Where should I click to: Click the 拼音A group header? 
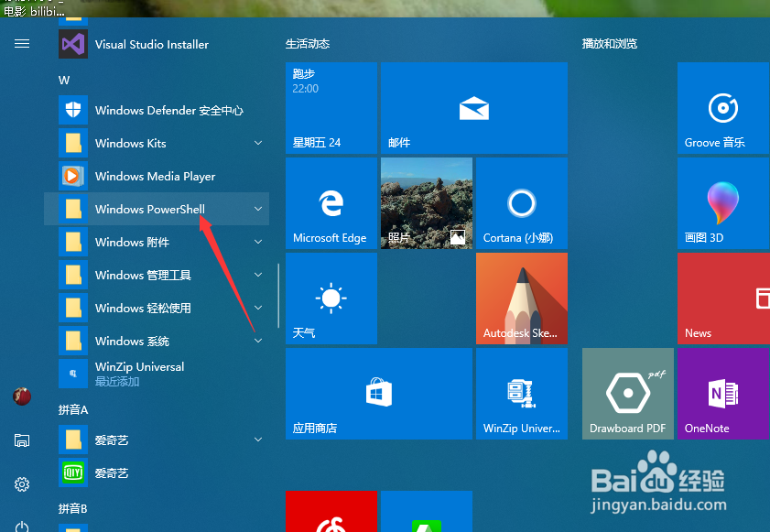click(x=73, y=409)
